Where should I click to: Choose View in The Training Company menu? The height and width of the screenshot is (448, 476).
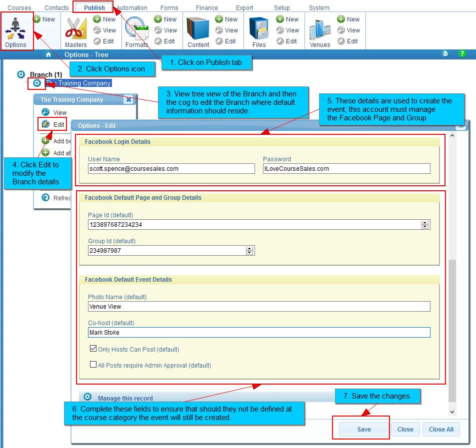point(54,112)
